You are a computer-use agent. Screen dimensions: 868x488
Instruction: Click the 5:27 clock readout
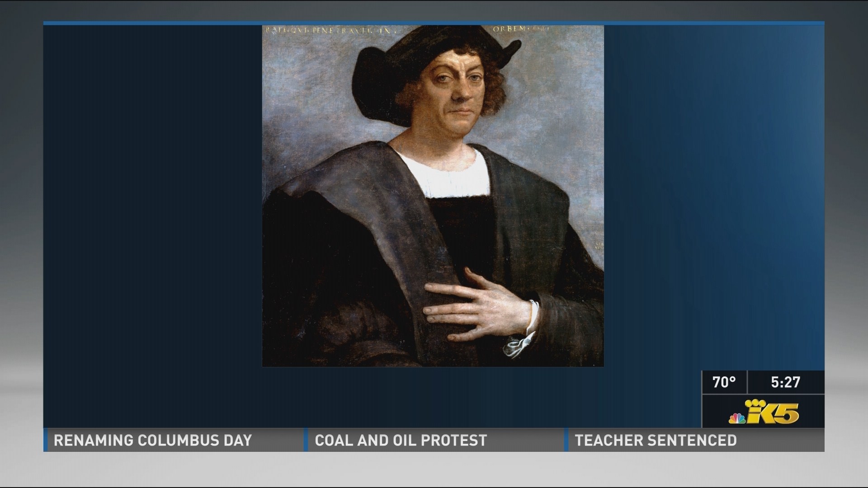[x=785, y=382]
